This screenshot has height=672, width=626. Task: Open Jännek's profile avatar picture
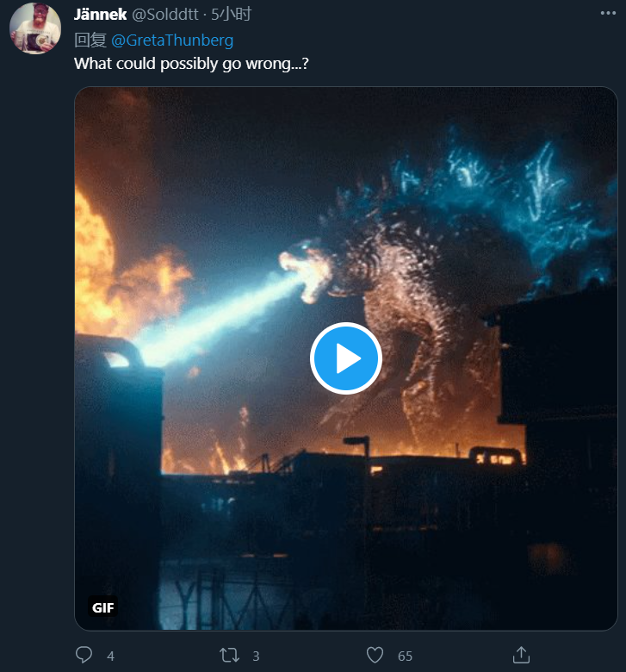[x=34, y=28]
